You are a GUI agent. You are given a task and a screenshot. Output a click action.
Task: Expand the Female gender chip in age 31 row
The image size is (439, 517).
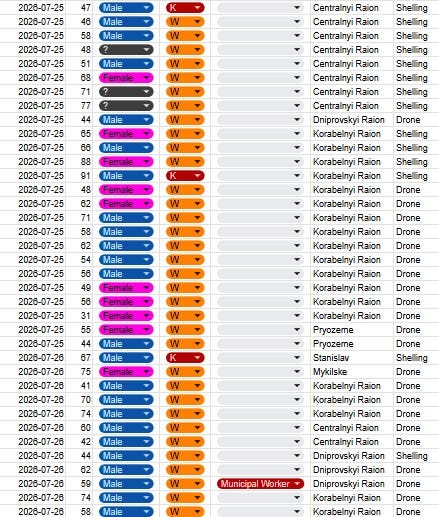click(126, 316)
